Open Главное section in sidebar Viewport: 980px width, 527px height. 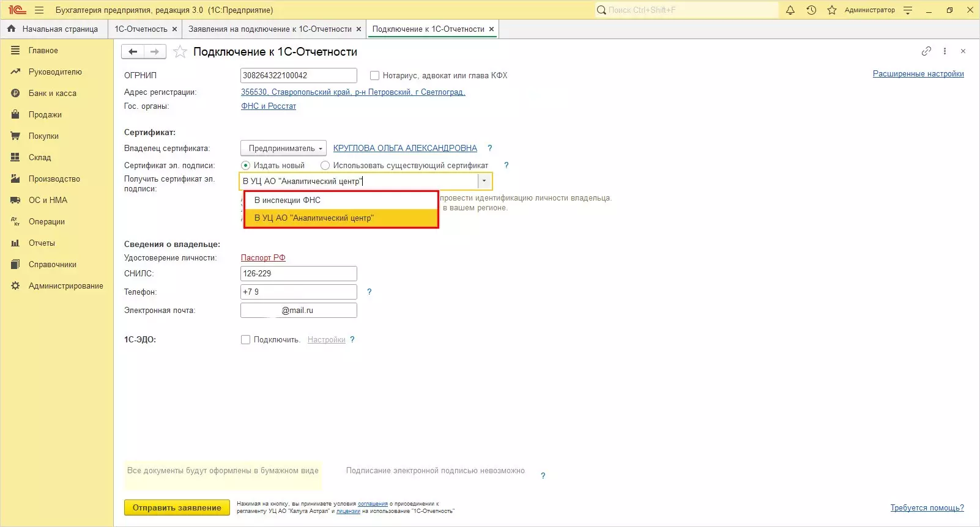43,51
